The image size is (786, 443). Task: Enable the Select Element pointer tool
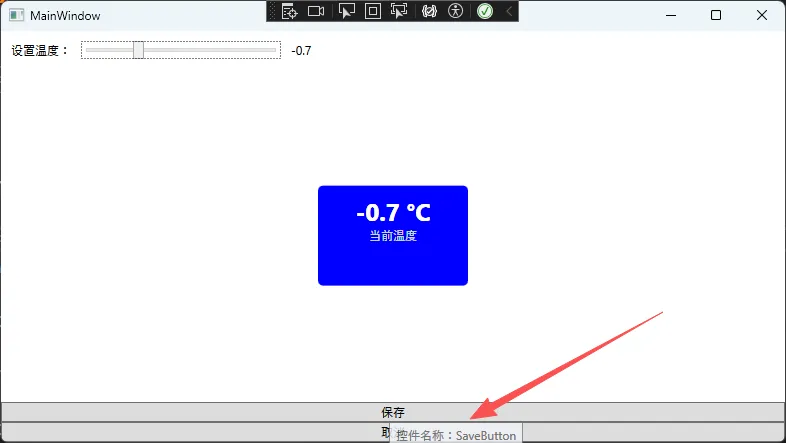pyautogui.click(x=347, y=11)
